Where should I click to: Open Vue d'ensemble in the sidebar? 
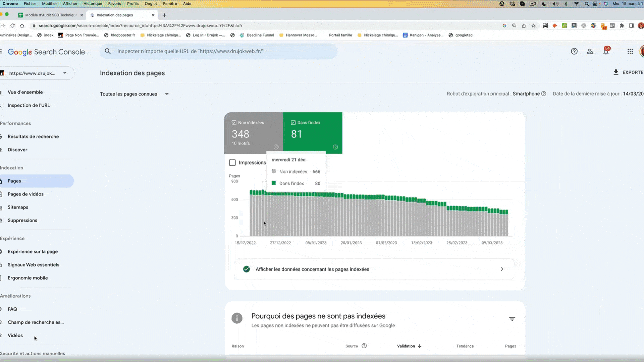pos(25,92)
